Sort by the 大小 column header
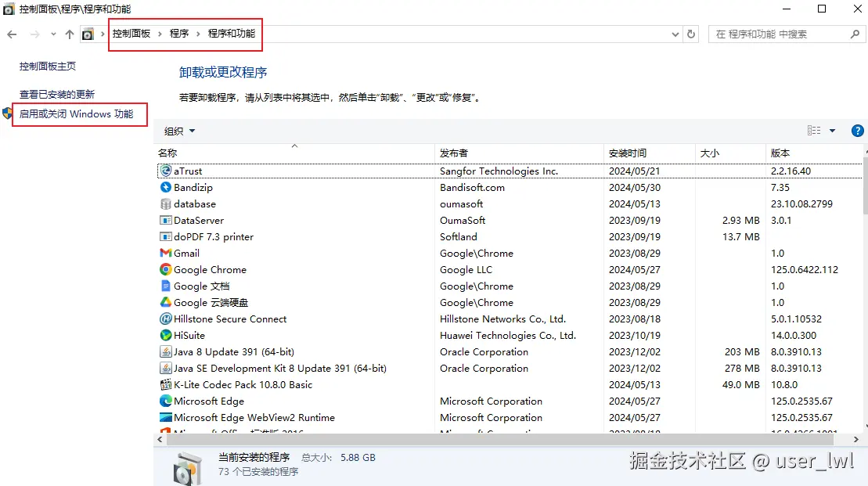Image resolution: width=868 pixels, height=486 pixels. [x=731, y=153]
